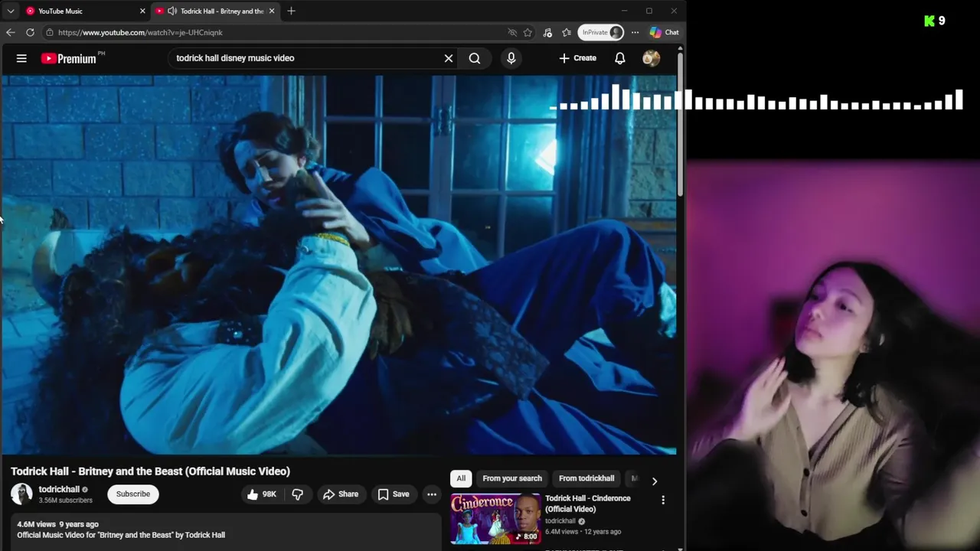Open the Copilot Chat button
This screenshot has width=980, height=551.
(x=664, y=32)
